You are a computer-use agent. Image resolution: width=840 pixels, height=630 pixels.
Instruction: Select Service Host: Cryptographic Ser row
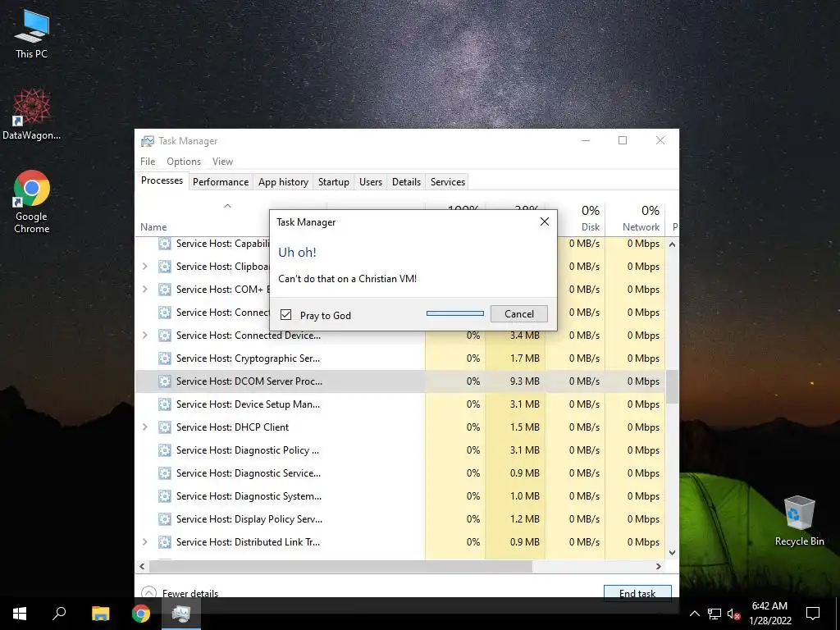(x=400, y=358)
